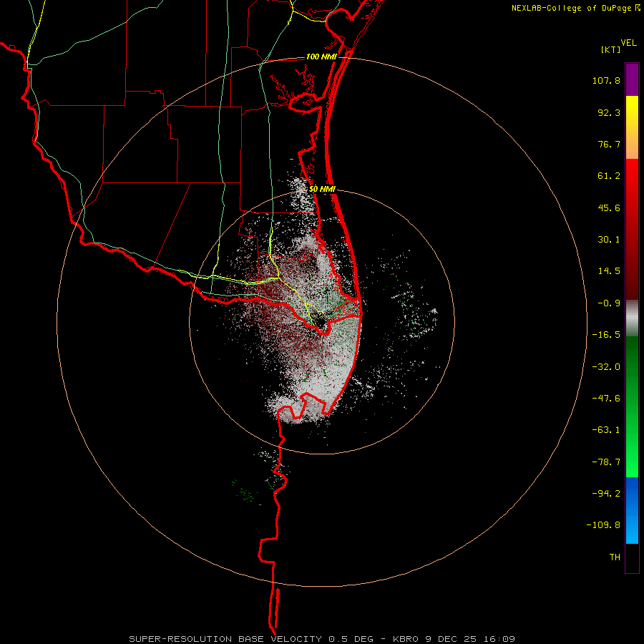
Task: Select the 45.6 legend value
Action: point(609,208)
